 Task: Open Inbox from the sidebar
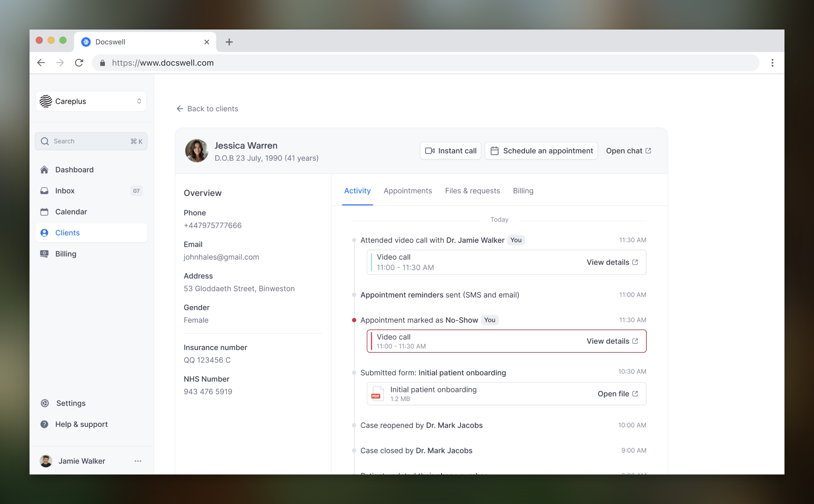point(91,191)
